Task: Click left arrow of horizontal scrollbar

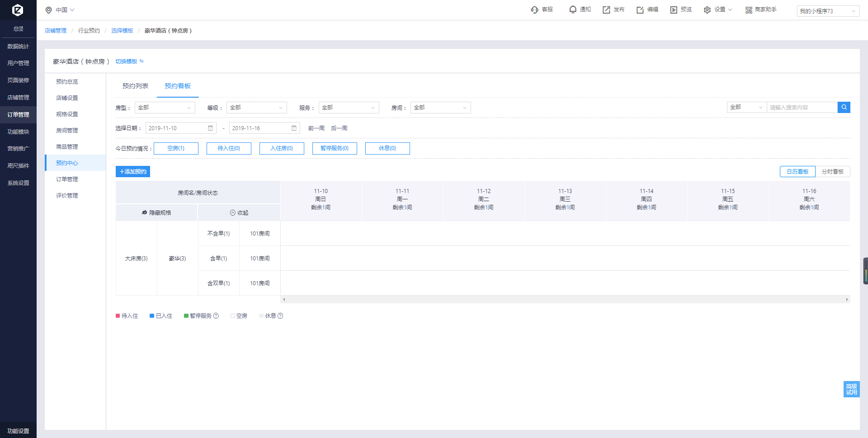Action: (284, 299)
